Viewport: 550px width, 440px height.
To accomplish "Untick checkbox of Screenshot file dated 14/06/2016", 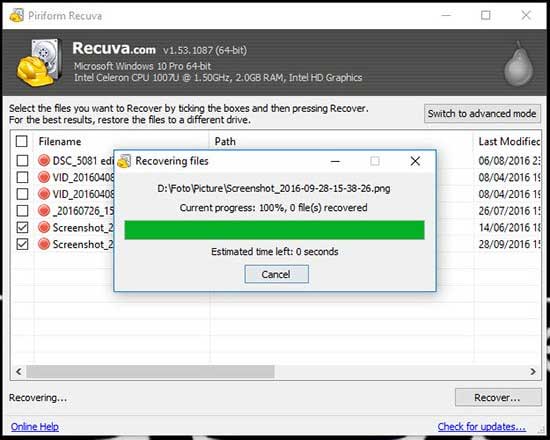I will coord(22,227).
